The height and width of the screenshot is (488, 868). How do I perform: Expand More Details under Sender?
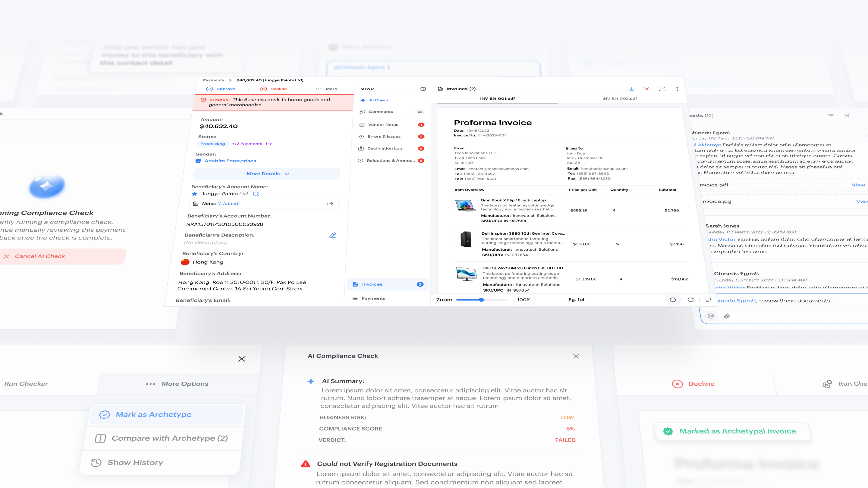tap(266, 174)
